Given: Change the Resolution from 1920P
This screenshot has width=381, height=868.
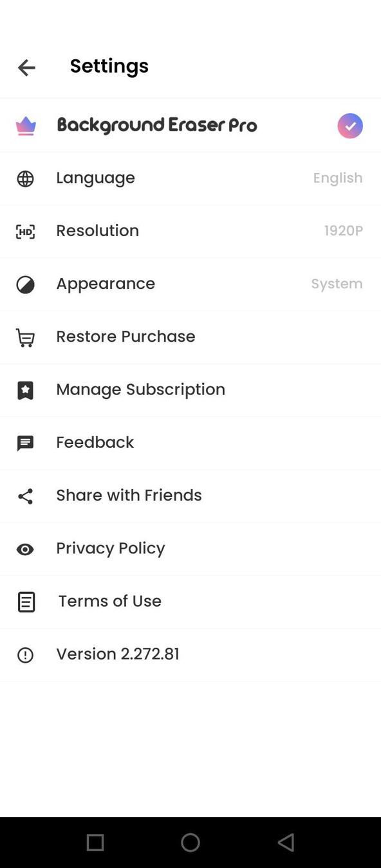Looking at the screenshot, I should 190,231.
